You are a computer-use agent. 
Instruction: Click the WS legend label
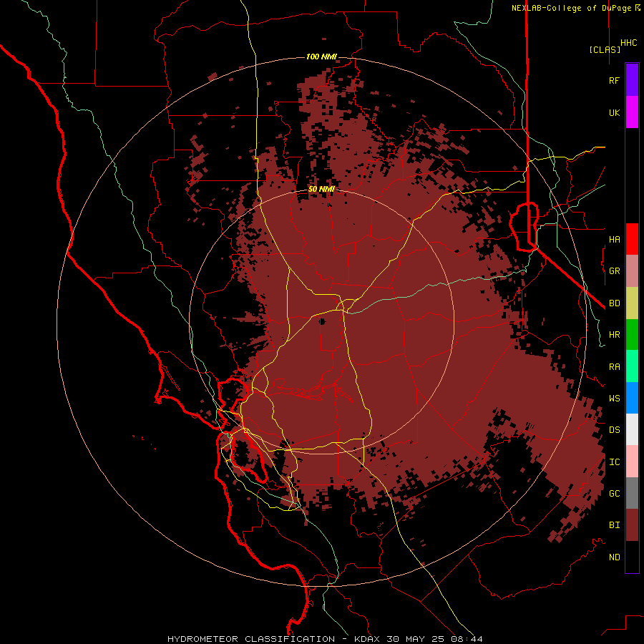coord(615,399)
